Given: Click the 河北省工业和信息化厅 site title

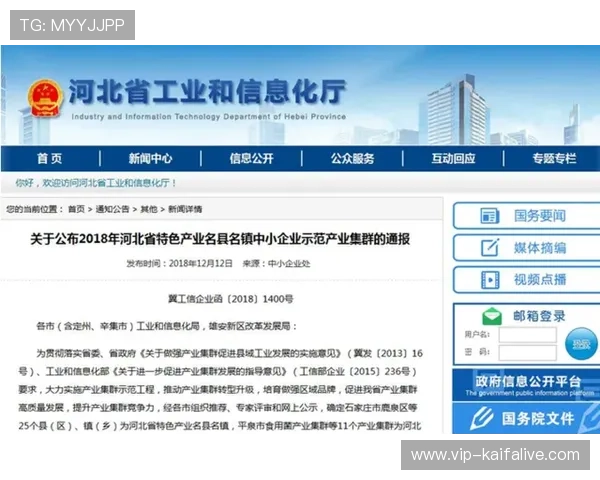Looking at the screenshot, I should click(207, 92).
